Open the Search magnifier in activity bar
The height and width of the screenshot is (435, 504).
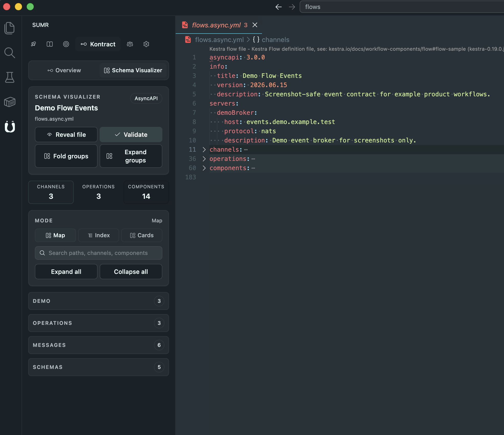point(10,53)
